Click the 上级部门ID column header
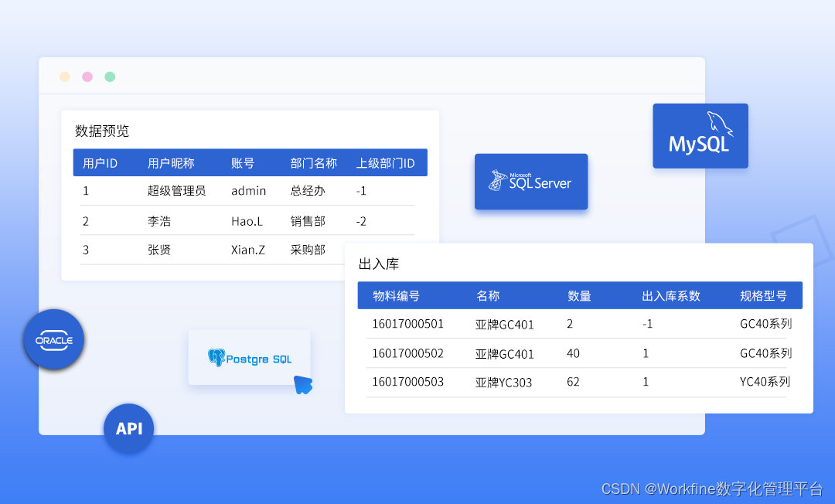 (x=386, y=163)
